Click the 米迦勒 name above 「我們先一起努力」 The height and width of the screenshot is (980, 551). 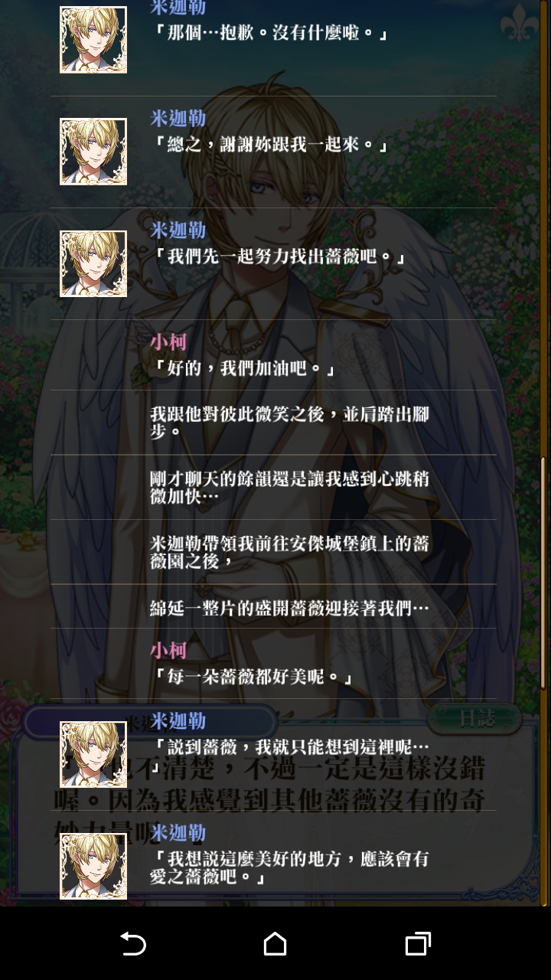coord(178,230)
